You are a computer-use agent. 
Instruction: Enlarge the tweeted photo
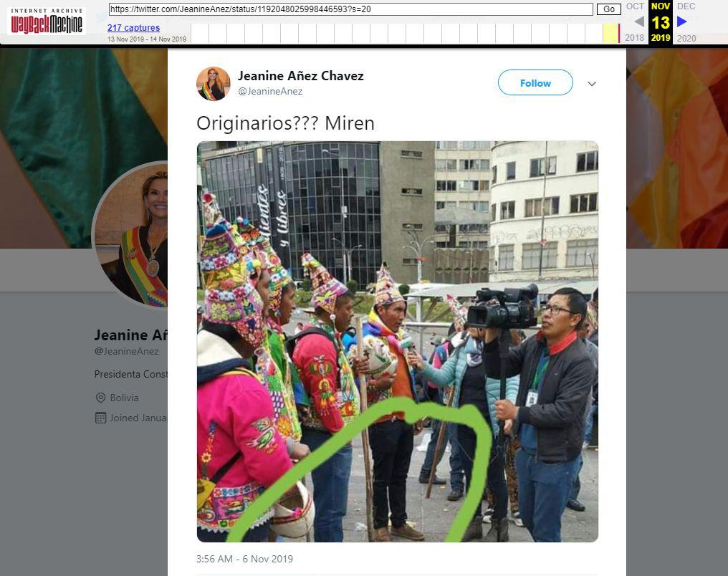point(398,342)
